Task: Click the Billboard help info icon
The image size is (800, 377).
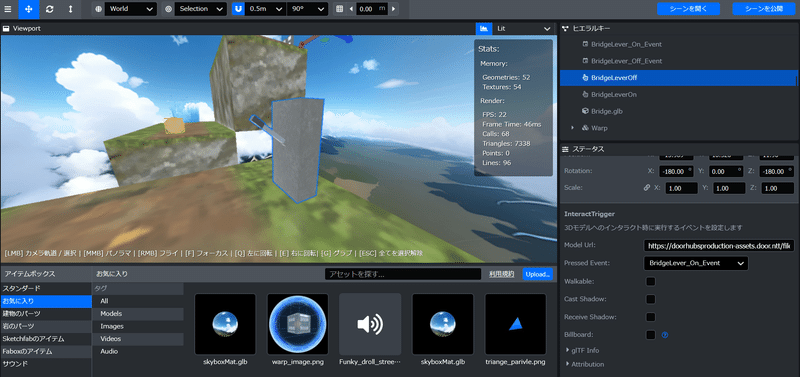Action: 665,335
